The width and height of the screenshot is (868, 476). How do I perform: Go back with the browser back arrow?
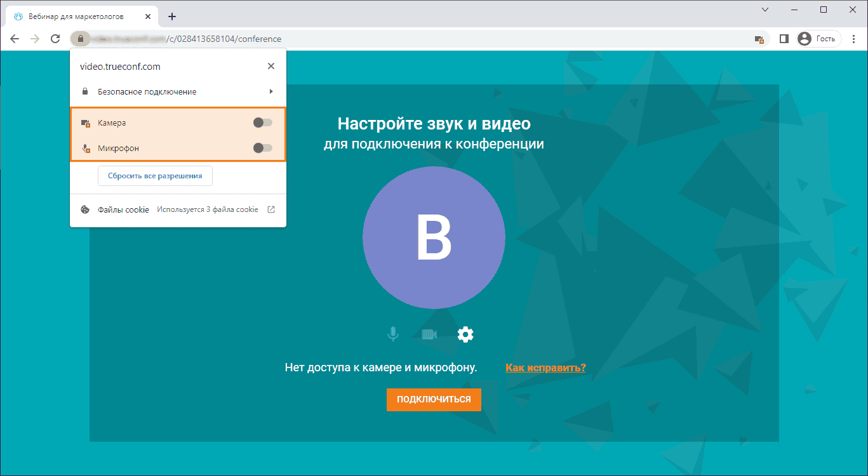click(x=15, y=39)
